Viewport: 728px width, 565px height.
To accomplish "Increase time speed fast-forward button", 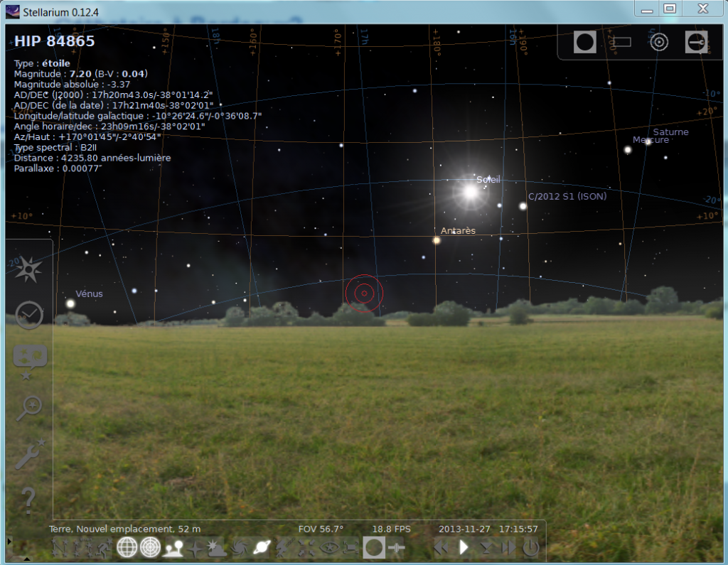I will [x=508, y=548].
